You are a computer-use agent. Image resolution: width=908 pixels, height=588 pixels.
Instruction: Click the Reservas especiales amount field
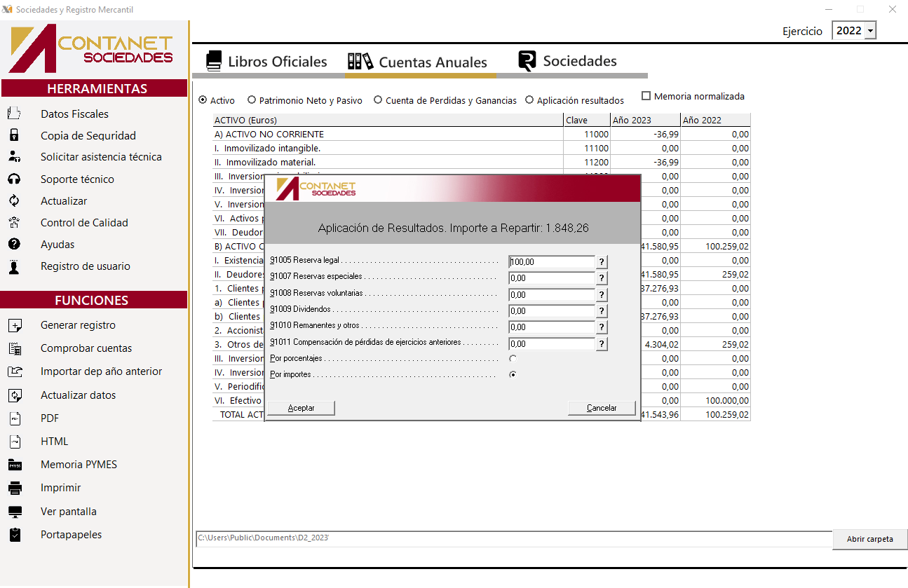(552, 278)
